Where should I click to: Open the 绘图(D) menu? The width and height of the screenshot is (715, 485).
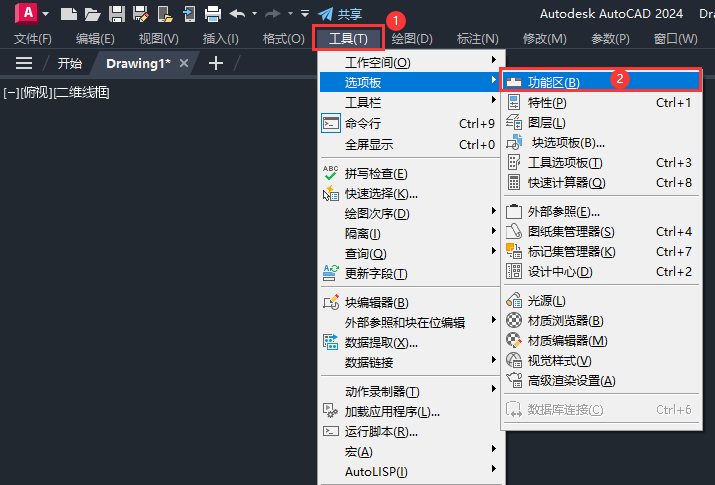(412, 39)
